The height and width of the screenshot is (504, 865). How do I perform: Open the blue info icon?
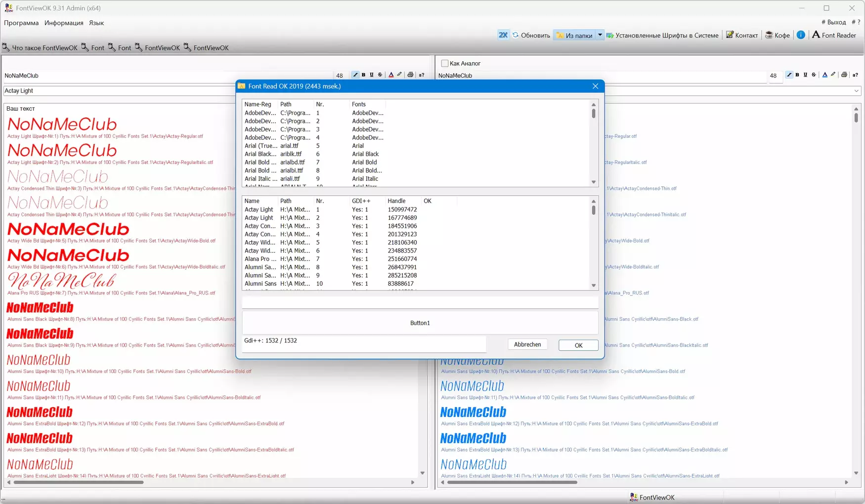point(801,35)
